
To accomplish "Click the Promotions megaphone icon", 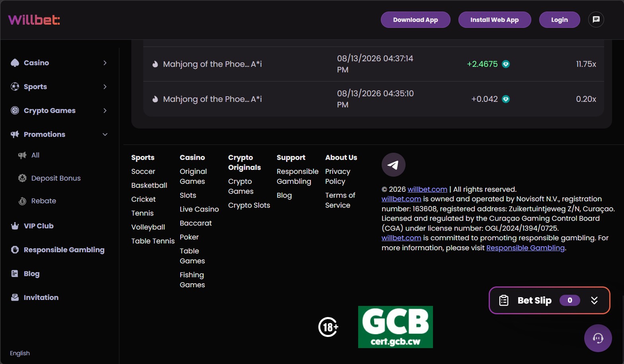I will click(x=15, y=134).
